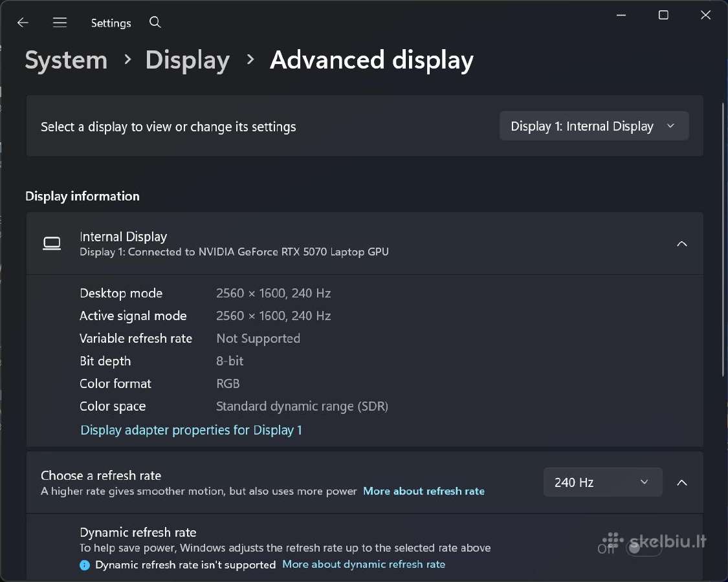Click the Not Supported value
Image resolution: width=728 pixels, height=582 pixels.
point(258,338)
